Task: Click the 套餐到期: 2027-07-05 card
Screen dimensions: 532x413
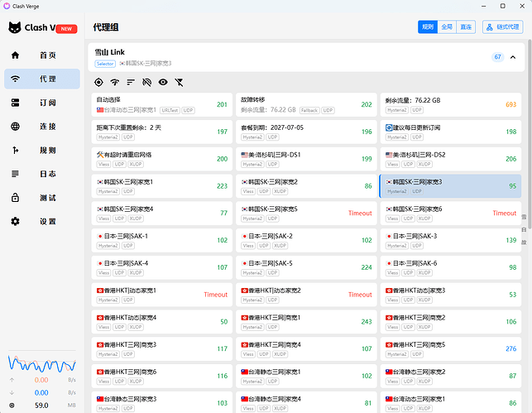Action: click(306, 132)
